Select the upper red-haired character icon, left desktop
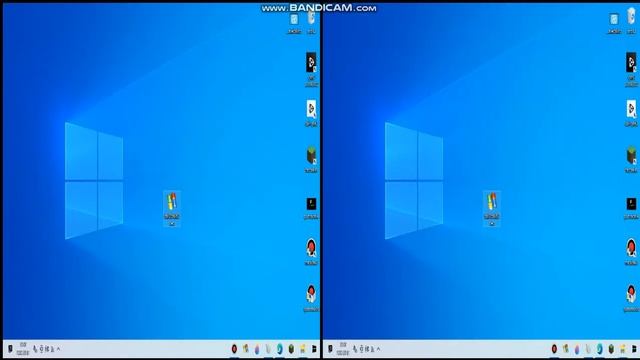Viewport: 640px width, 360px height. pyautogui.click(x=311, y=248)
